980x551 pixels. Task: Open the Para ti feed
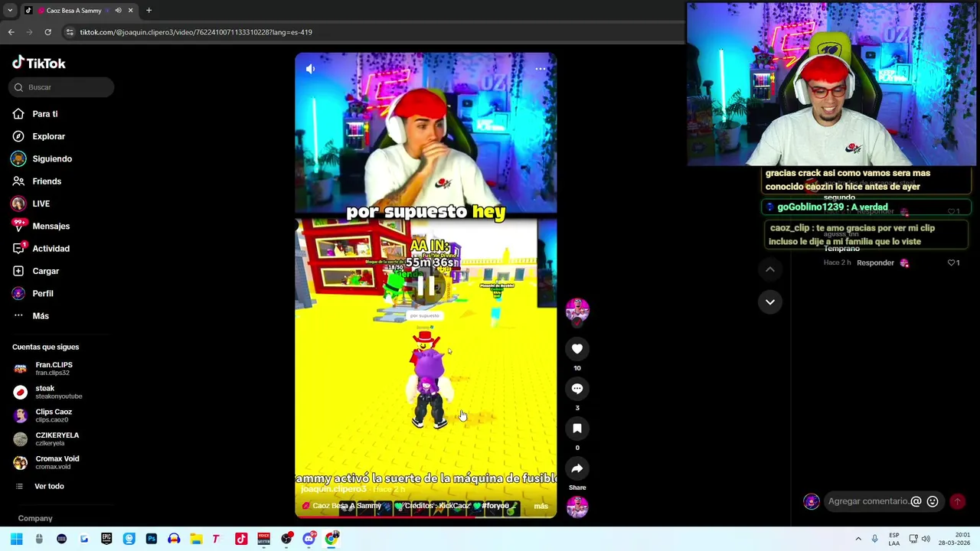coord(44,114)
